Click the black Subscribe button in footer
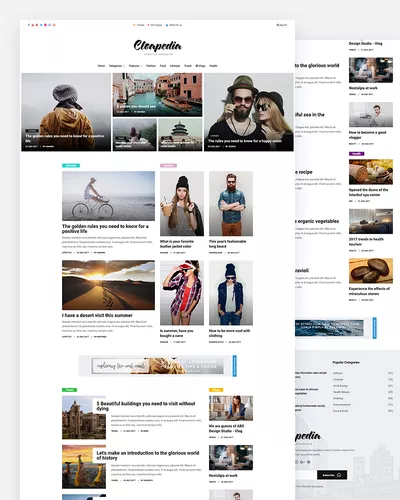The image size is (400, 500). 332,475
